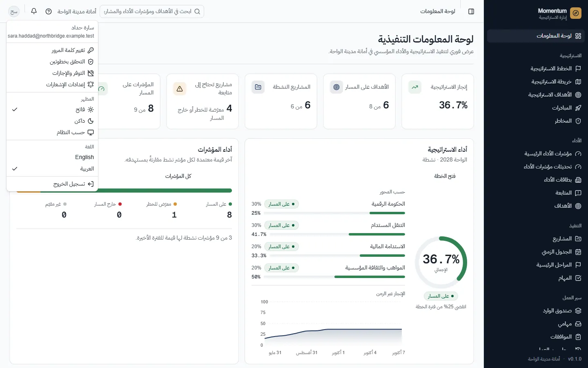Click the Momentum compass logo
Viewport: 588px width, 368px height.
(576, 13)
